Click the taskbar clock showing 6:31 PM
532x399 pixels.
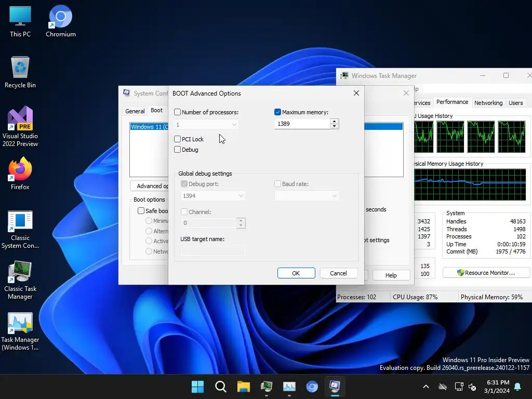497,387
